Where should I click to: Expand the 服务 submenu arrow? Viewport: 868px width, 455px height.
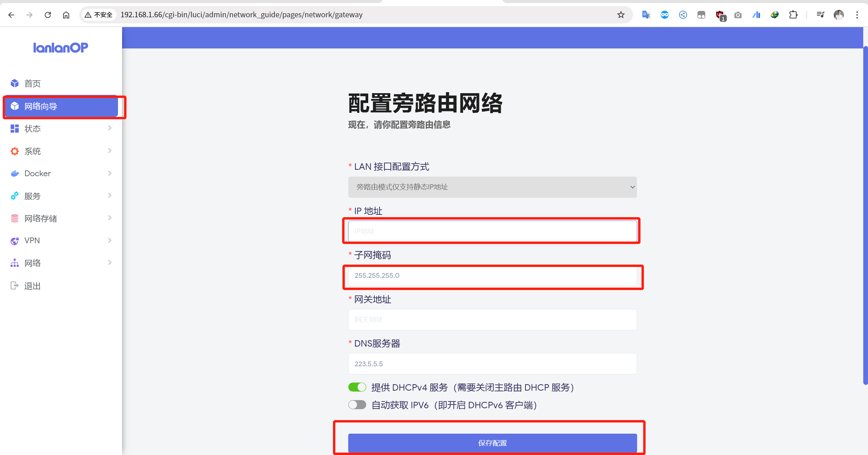(x=110, y=195)
